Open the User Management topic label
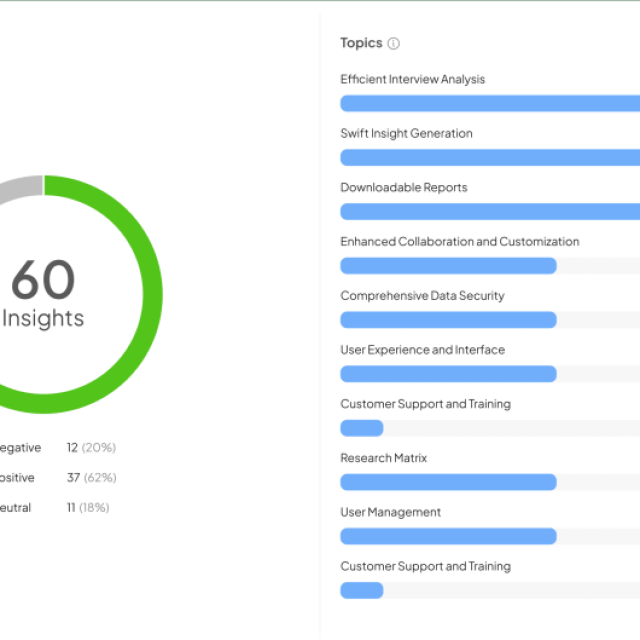 pos(391,512)
